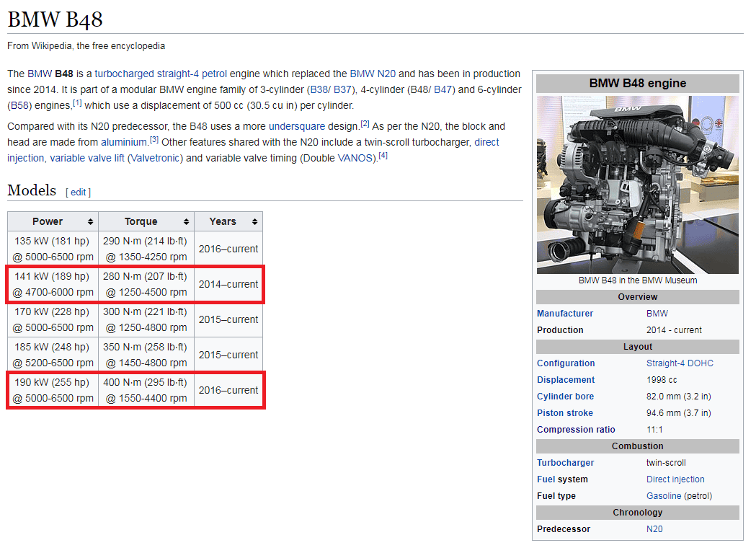This screenshot has height=553, width=756.
Task: Sort the table by Torque column
Action: point(186,221)
